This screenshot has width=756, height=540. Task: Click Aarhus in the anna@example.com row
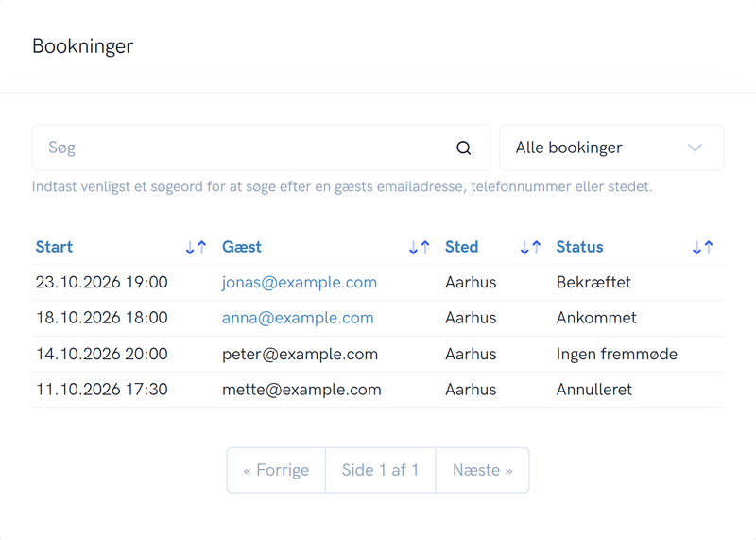pos(471,318)
